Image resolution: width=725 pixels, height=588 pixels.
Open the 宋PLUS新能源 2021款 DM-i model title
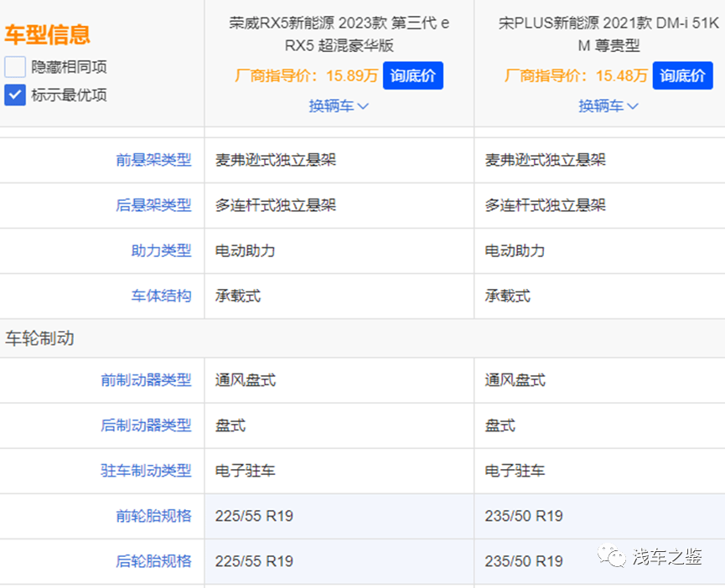pyautogui.click(x=608, y=34)
